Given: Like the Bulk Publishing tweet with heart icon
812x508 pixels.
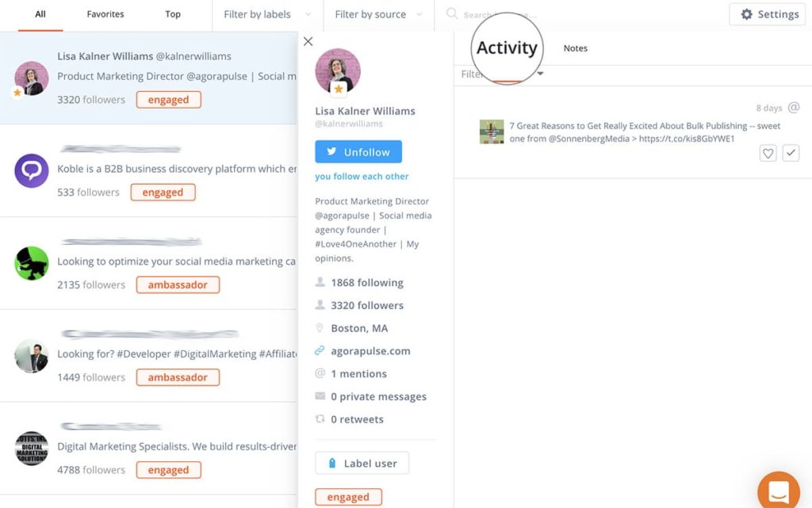Looking at the screenshot, I should [x=768, y=153].
